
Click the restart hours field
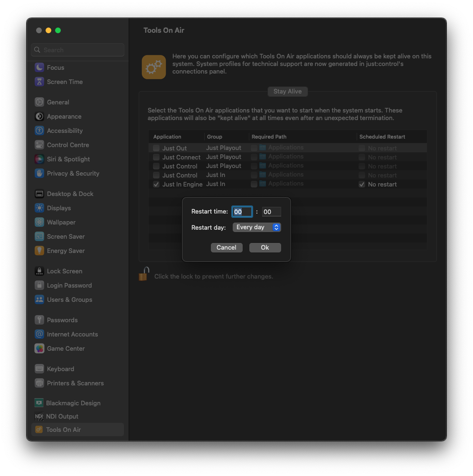[x=242, y=212]
